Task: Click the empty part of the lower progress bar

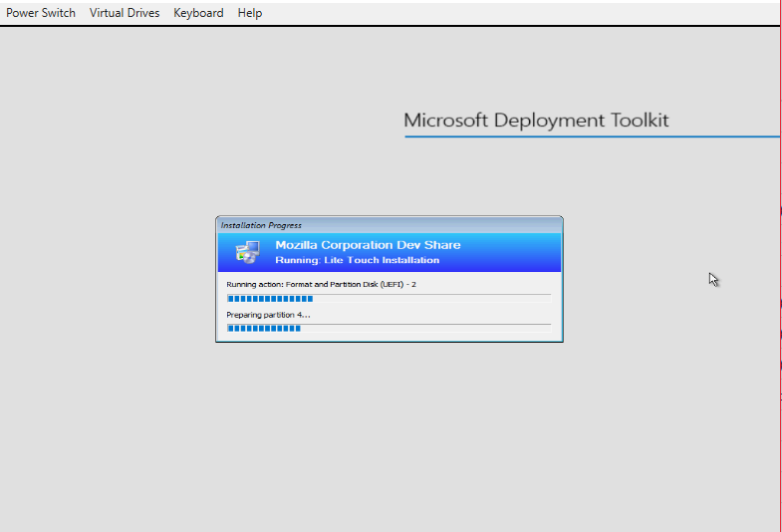Action: coord(426,328)
